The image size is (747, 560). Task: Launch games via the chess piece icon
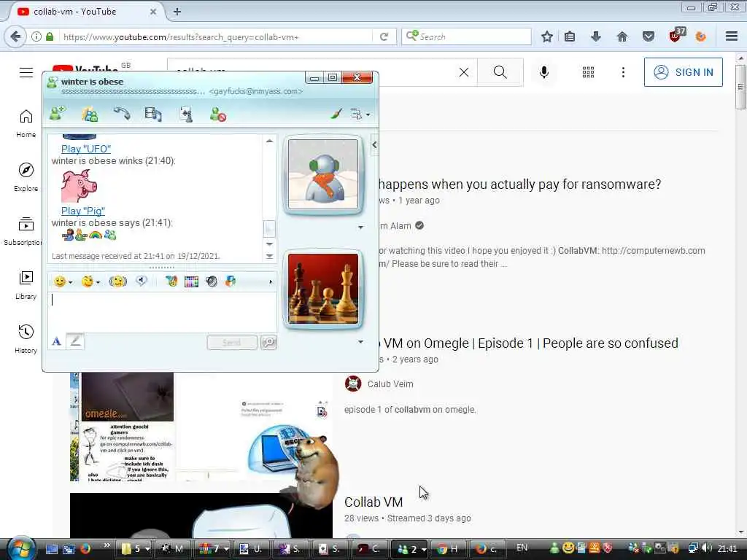186,114
